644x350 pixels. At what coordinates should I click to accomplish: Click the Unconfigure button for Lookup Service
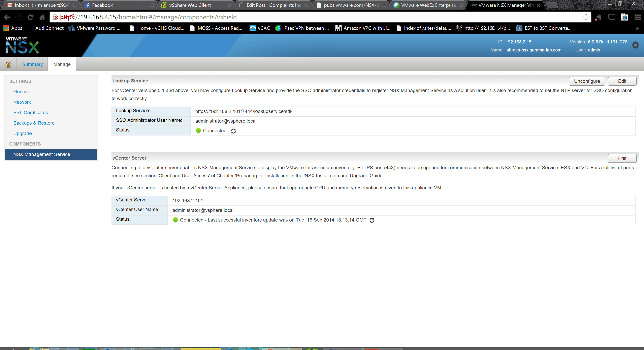pyautogui.click(x=586, y=81)
